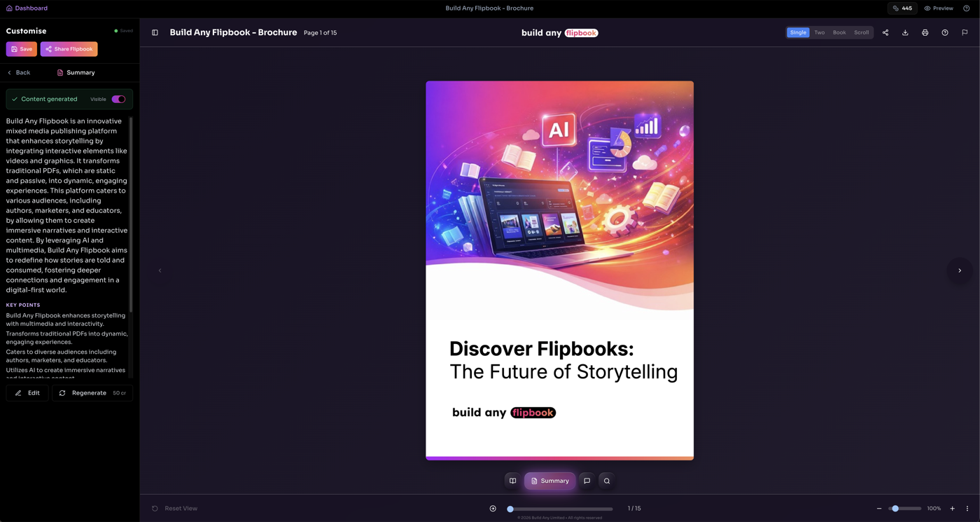Switch to Book view mode

click(x=839, y=33)
